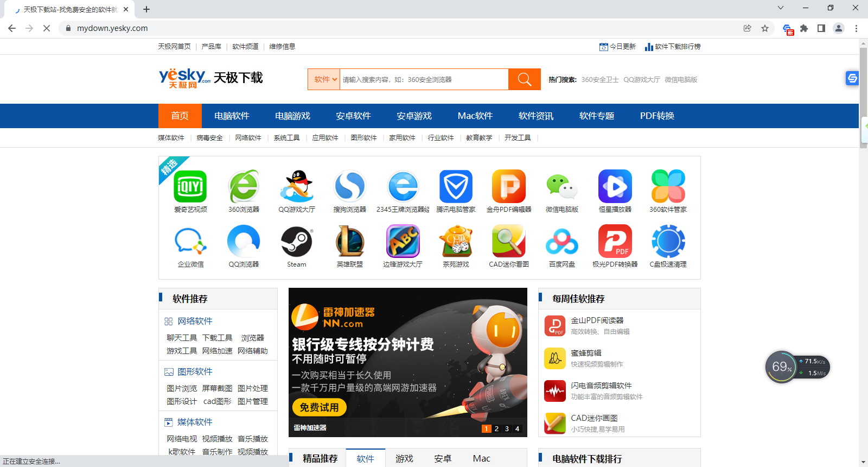Screen dimensions: 868x467
Task: Switch to banner slide 2
Action: [496, 428]
